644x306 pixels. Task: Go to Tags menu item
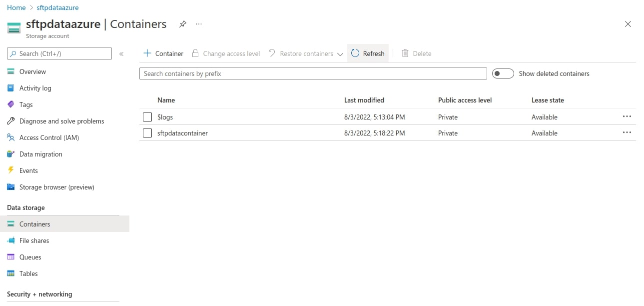click(26, 104)
